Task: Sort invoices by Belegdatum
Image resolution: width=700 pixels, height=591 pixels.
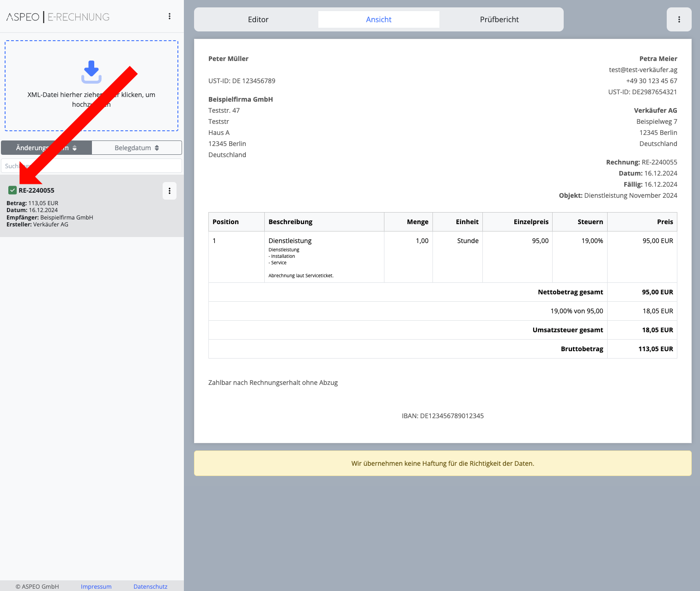Action: pos(137,148)
